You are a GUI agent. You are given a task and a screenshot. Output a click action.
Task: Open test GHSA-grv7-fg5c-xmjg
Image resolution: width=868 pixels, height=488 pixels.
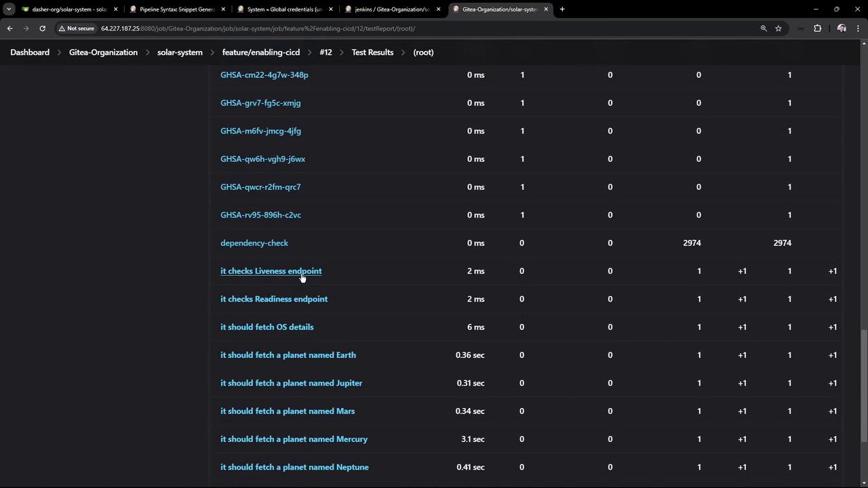coord(260,103)
